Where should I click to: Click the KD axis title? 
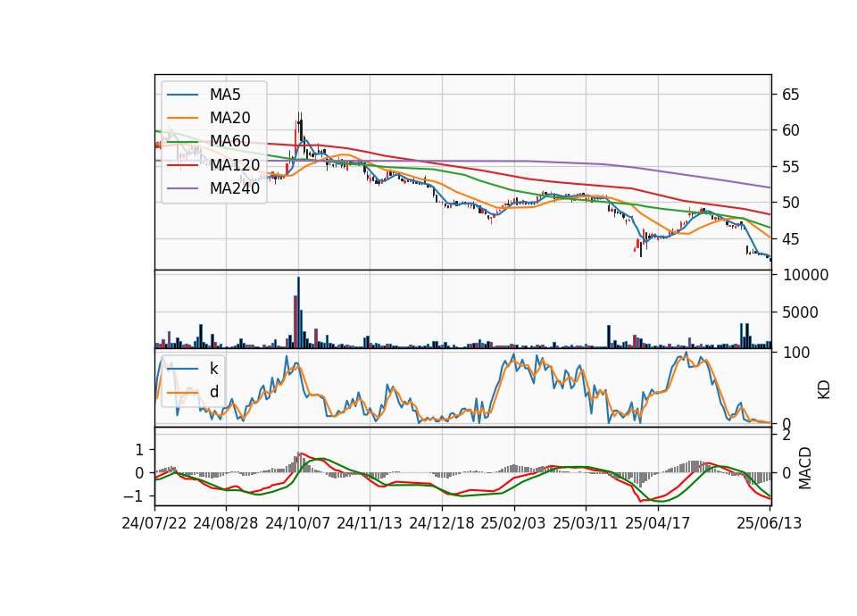(824, 389)
